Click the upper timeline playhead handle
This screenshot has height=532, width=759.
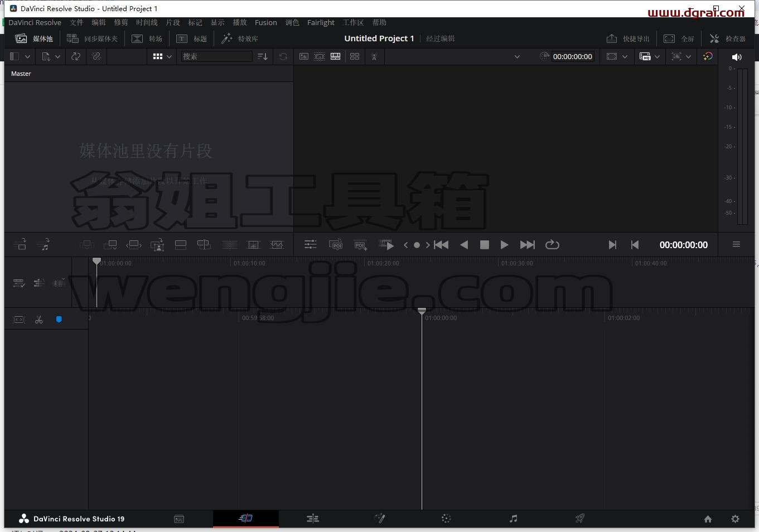(96, 260)
